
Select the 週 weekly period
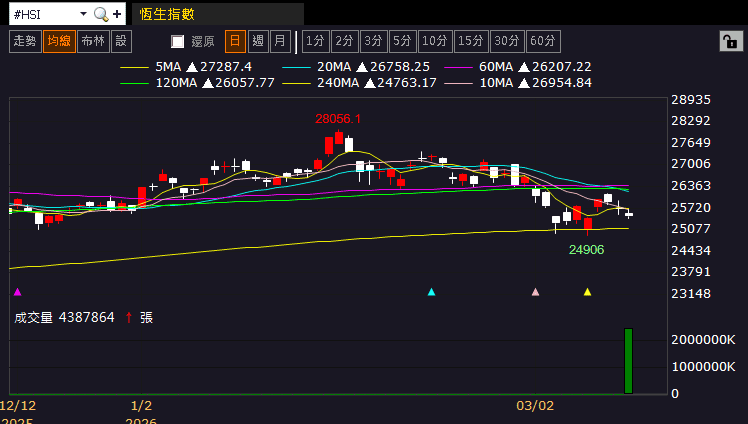pos(258,41)
